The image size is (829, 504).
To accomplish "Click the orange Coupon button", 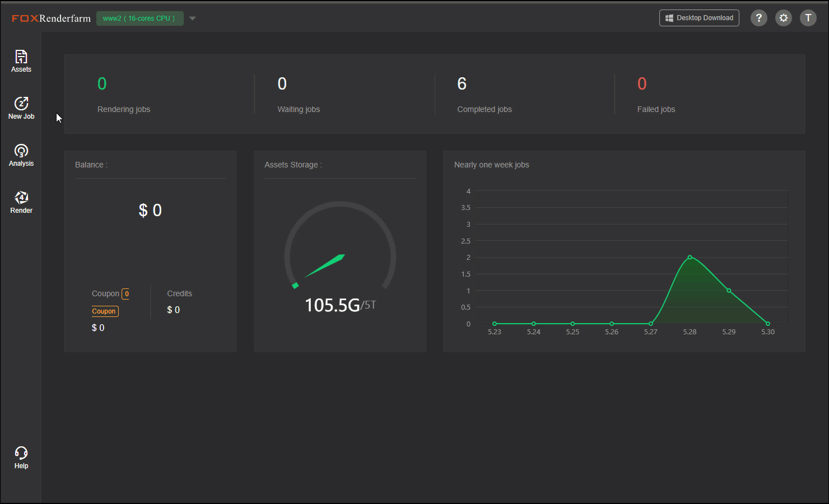I will click(104, 311).
